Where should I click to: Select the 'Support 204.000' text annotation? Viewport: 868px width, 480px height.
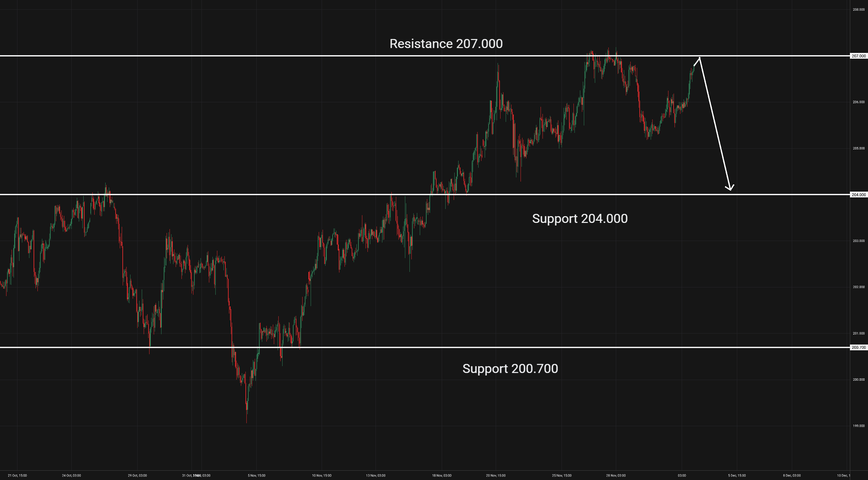(x=580, y=219)
